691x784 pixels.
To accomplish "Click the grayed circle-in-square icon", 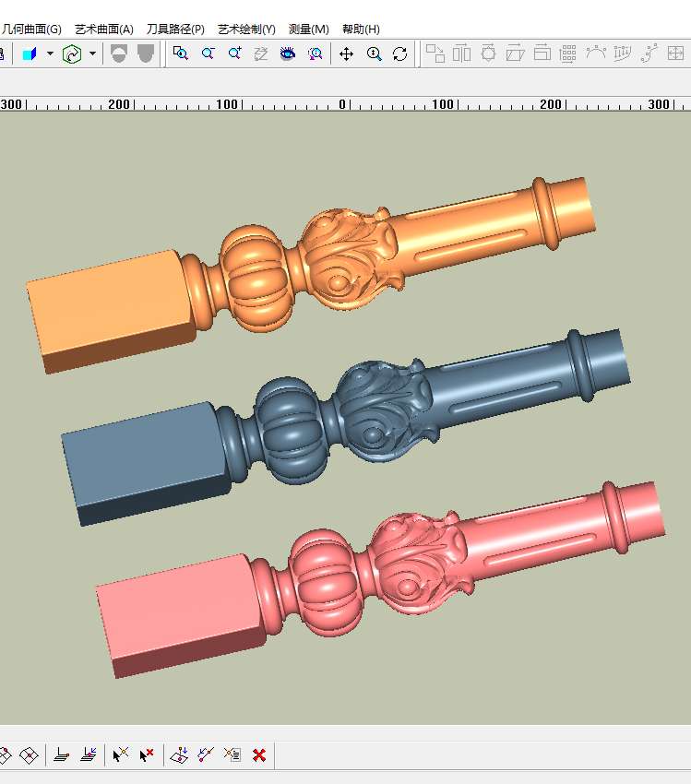I will coord(488,53).
